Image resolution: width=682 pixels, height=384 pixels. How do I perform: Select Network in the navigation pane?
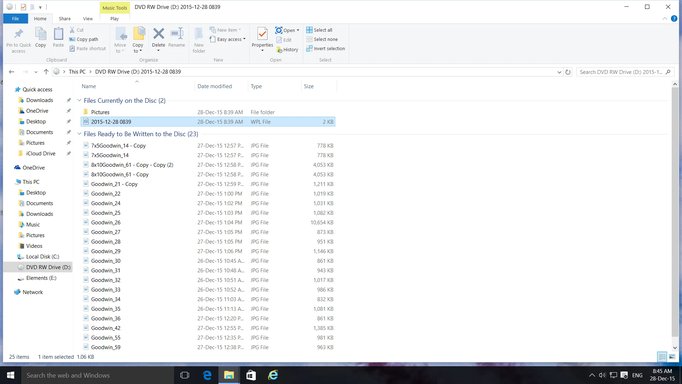[x=33, y=292]
